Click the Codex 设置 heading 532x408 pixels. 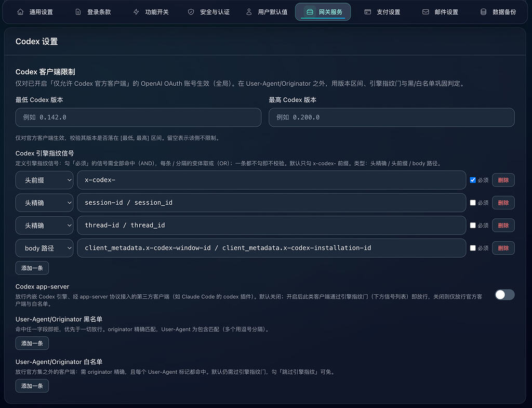37,42
